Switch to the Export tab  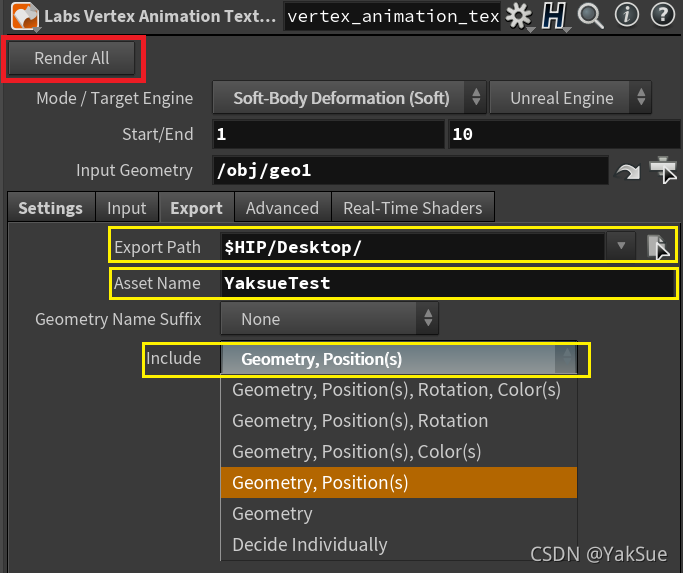196,208
